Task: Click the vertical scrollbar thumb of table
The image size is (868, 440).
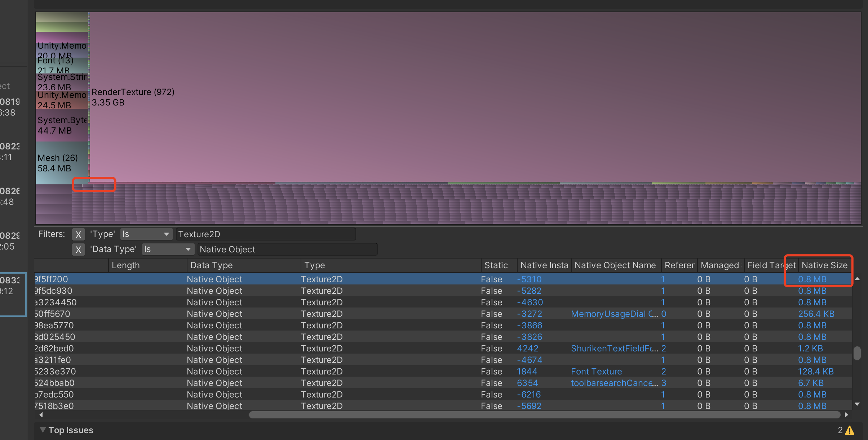Action: tap(857, 353)
